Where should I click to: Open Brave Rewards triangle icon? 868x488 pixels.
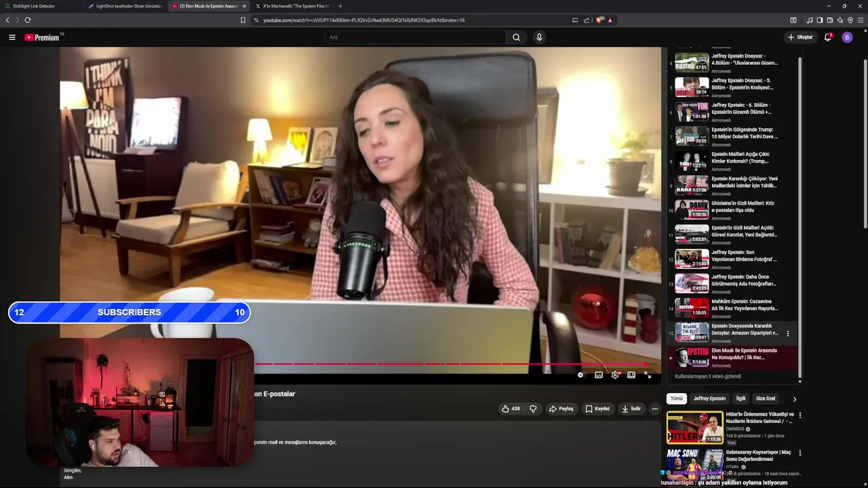(610, 20)
